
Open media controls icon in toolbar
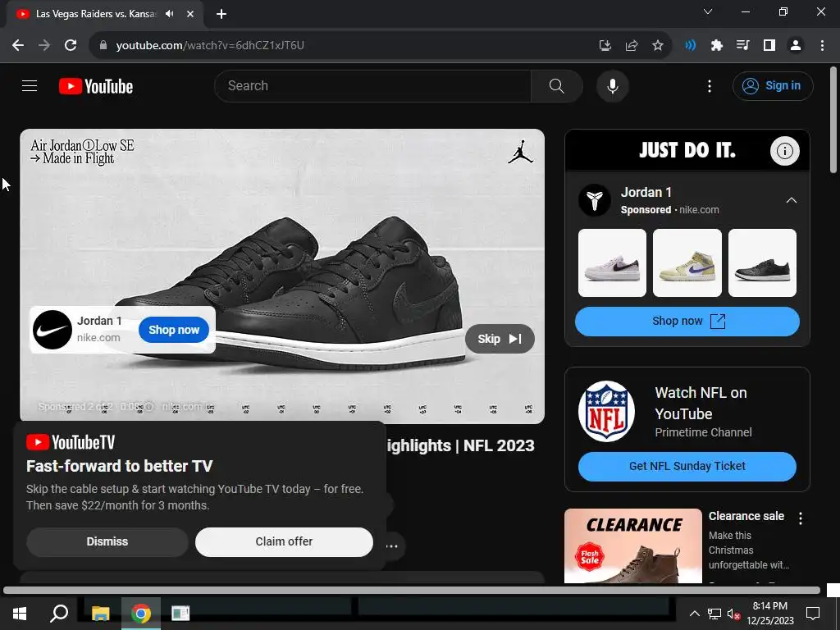(x=742, y=45)
